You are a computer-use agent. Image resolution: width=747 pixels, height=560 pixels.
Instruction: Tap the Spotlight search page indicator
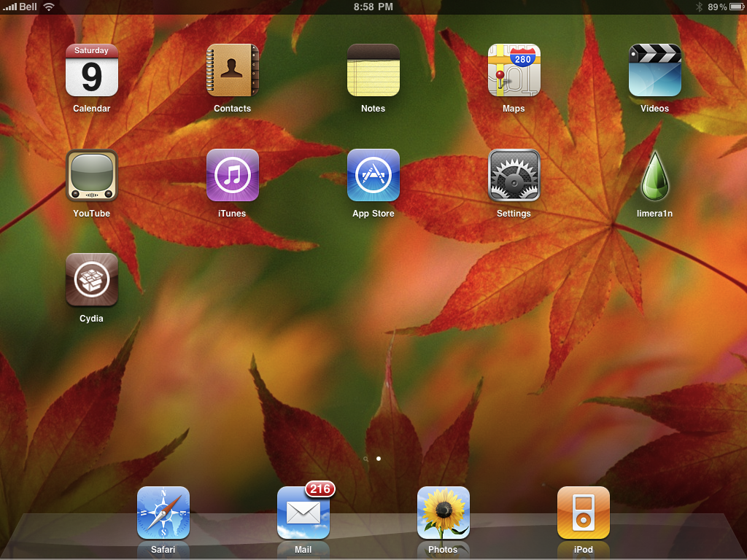365,459
